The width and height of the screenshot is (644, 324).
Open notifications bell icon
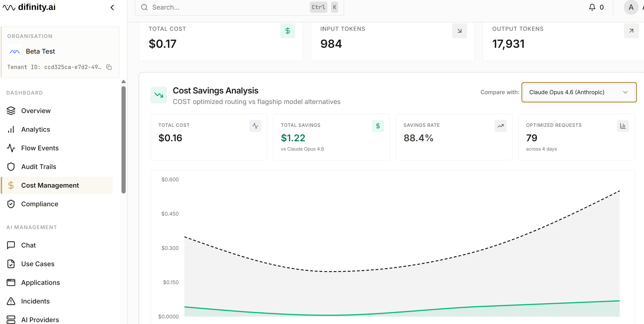tap(592, 7)
